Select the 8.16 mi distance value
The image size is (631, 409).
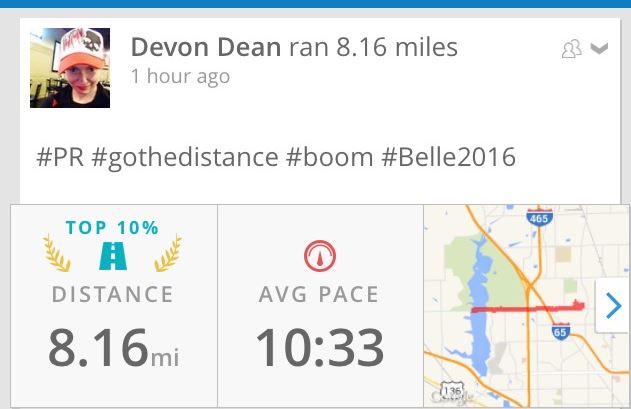click(x=113, y=347)
